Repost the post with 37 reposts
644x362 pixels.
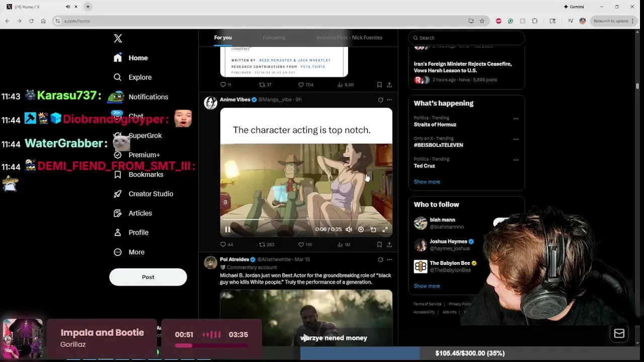(x=265, y=84)
